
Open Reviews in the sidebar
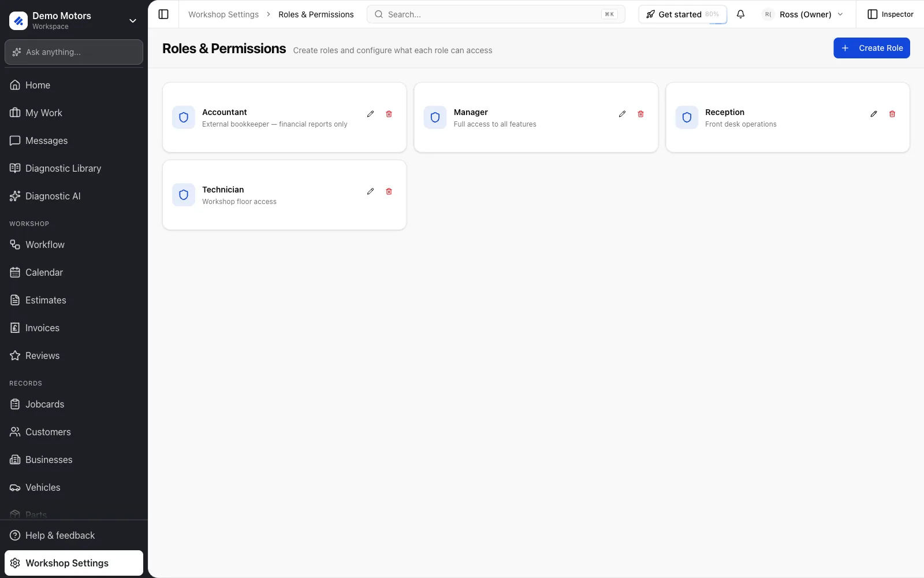coord(74,355)
